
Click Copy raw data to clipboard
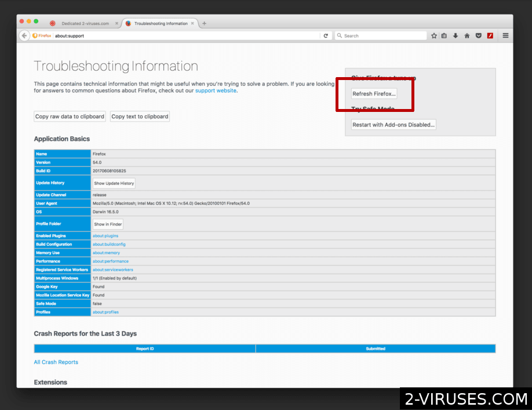point(70,117)
